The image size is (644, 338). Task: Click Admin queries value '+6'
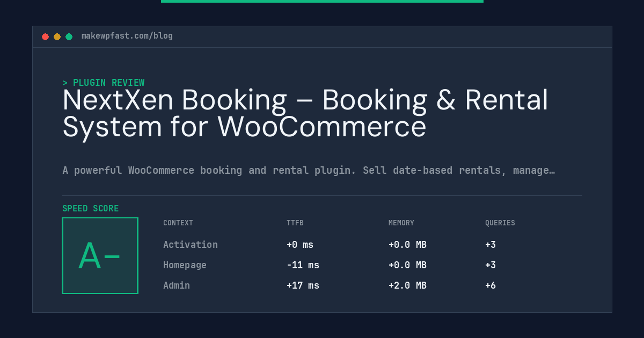(491, 285)
